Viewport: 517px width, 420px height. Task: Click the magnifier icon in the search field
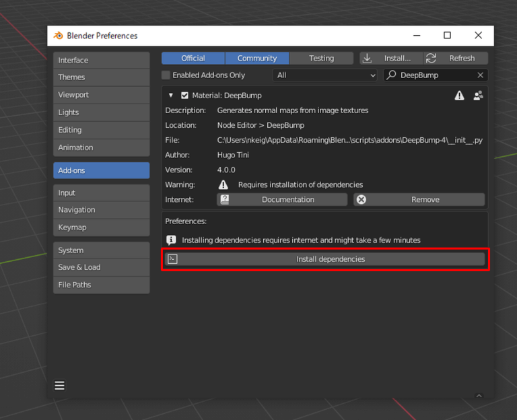(391, 75)
